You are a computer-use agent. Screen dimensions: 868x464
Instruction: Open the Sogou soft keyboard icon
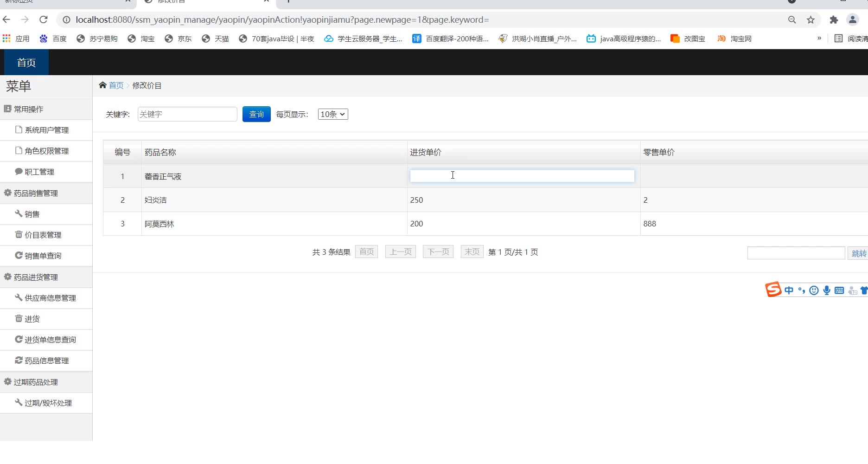(839, 290)
